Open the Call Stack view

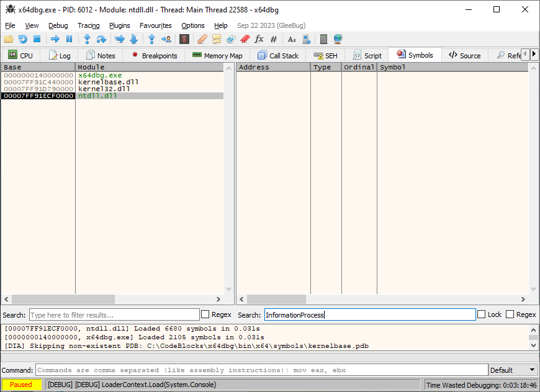coord(278,55)
